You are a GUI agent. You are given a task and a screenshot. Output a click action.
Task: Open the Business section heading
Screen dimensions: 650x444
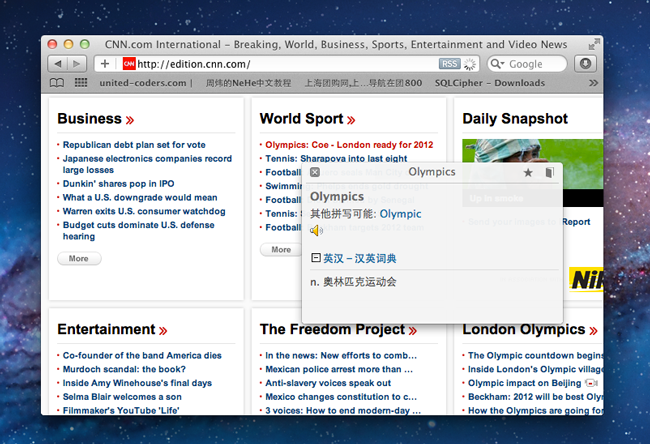point(96,119)
